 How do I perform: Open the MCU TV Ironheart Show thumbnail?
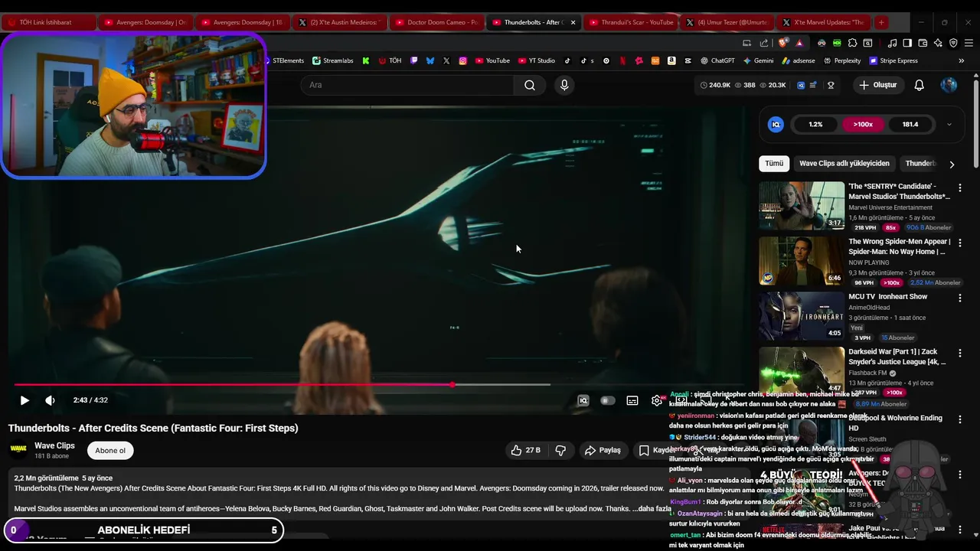click(x=802, y=315)
